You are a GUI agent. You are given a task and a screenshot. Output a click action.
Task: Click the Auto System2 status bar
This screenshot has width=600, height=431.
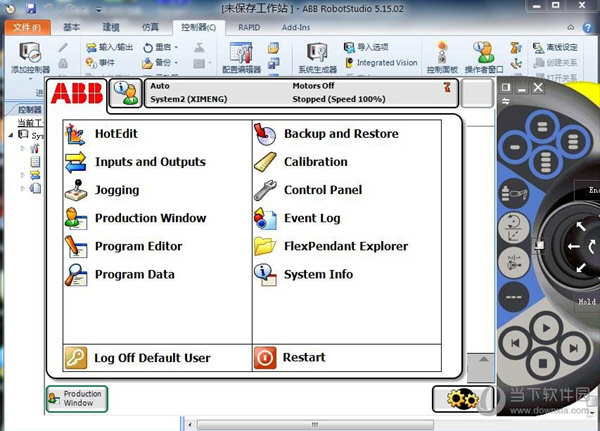coord(301,93)
